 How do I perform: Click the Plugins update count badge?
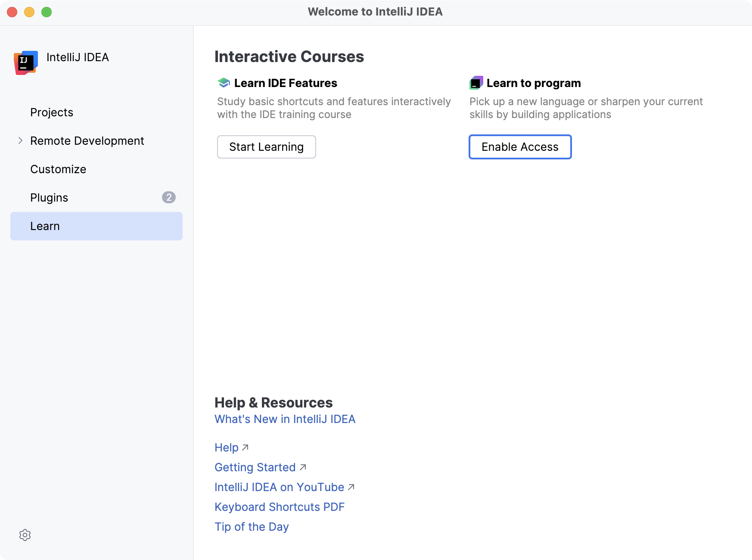coord(168,197)
